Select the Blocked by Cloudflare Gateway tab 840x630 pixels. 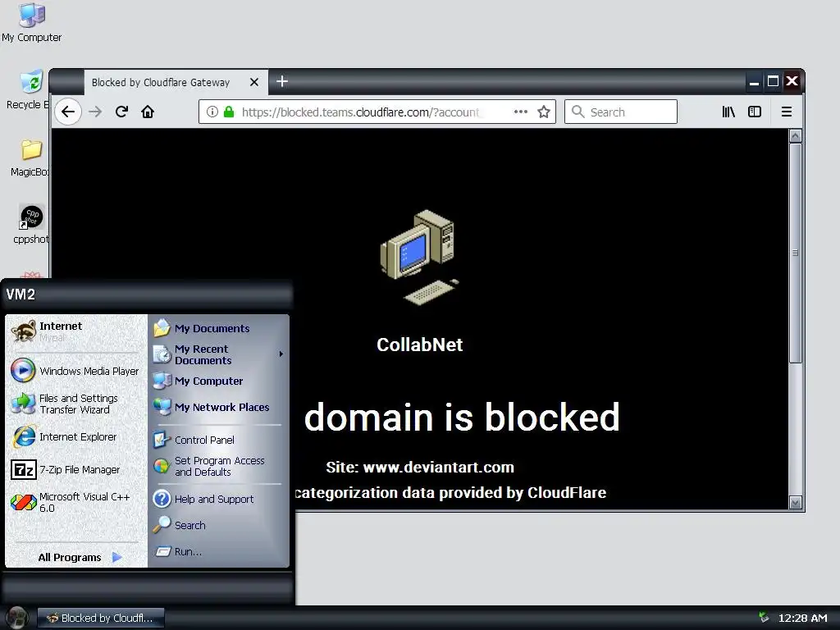[176, 82]
